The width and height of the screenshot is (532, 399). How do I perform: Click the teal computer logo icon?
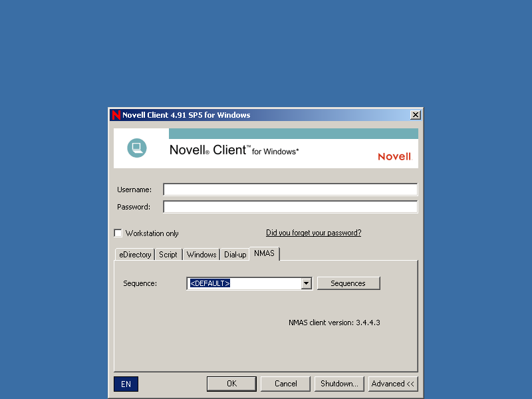tap(137, 148)
